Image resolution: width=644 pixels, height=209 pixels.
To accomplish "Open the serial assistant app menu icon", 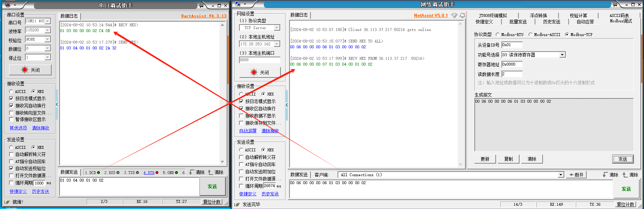I will (7, 5).
